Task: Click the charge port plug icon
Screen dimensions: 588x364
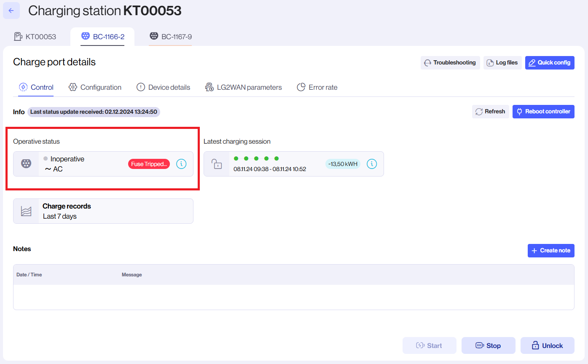Action: tap(26, 164)
